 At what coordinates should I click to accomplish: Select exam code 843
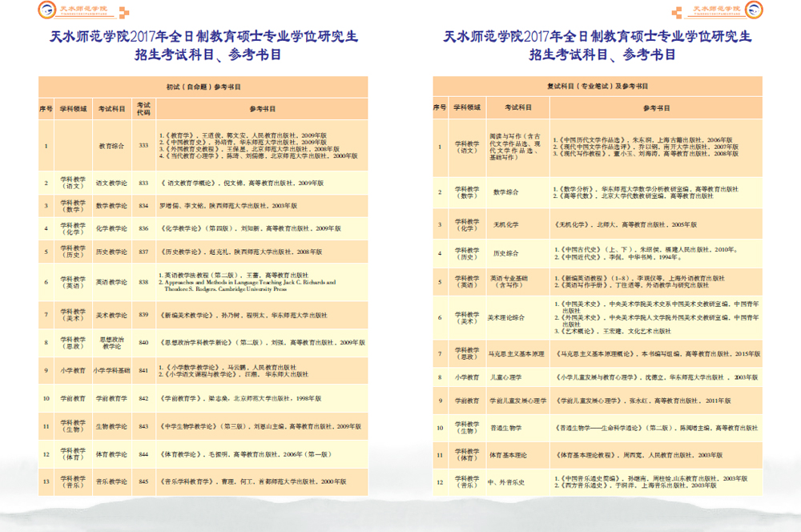(143, 426)
